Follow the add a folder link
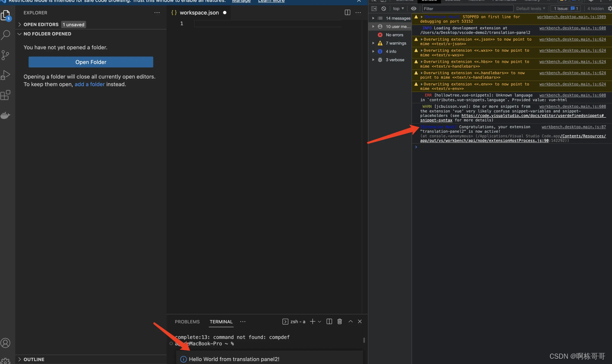 (90, 84)
